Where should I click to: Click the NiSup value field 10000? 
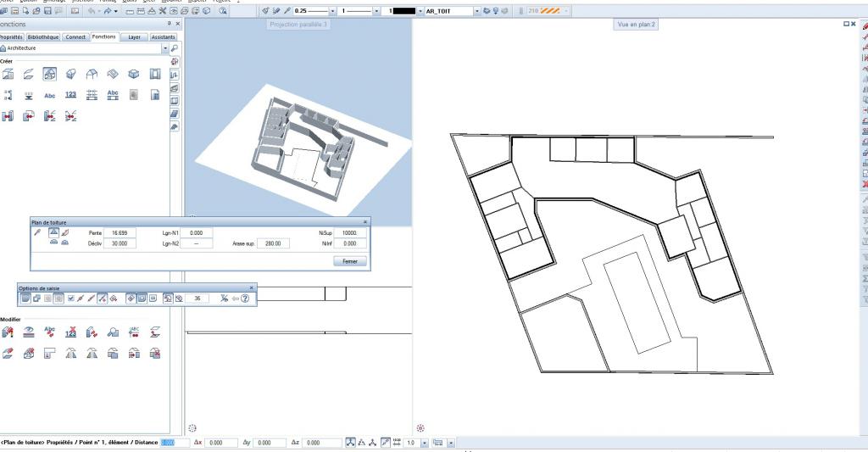tap(350, 233)
